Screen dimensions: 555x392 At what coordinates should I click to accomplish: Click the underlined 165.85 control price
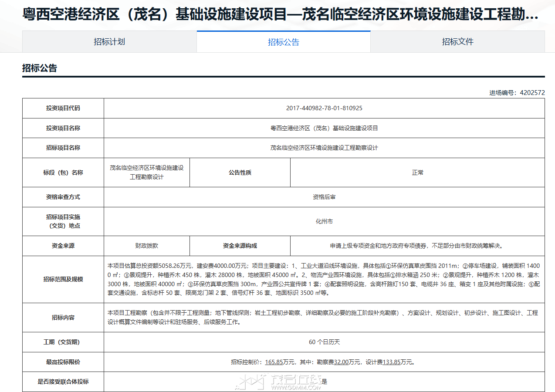click(274, 362)
